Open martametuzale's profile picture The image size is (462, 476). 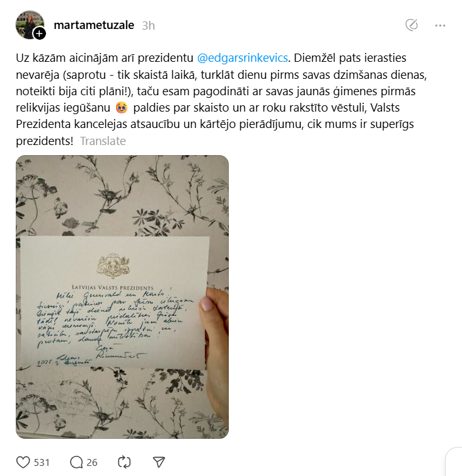pyautogui.click(x=30, y=25)
